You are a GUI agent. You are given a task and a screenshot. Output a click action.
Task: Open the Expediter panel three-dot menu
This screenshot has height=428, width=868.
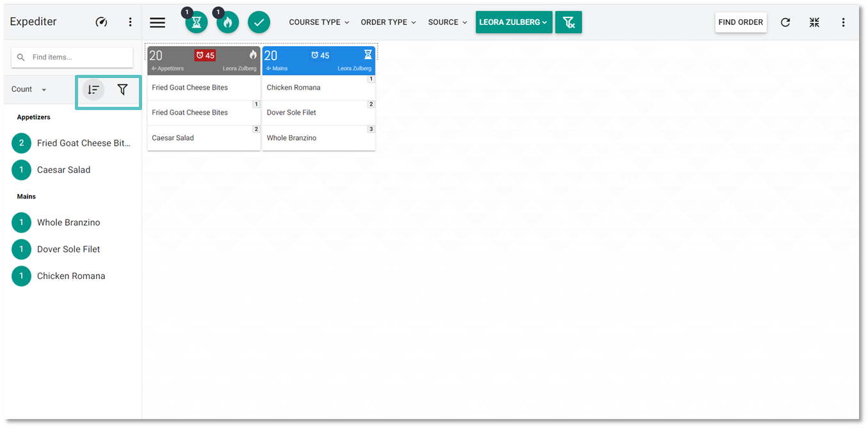click(x=130, y=22)
